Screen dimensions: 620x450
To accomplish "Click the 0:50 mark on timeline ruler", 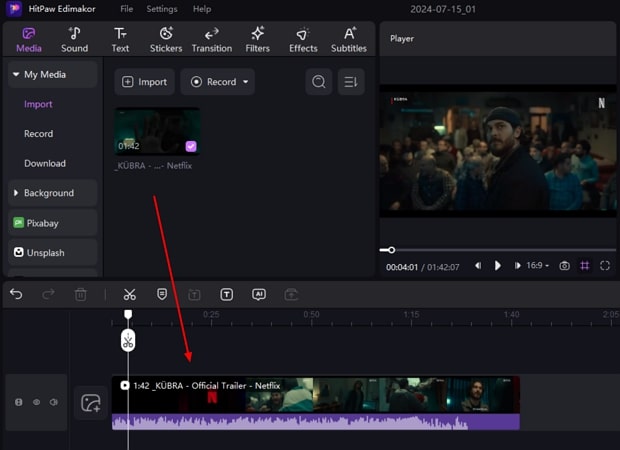I will 312,315.
